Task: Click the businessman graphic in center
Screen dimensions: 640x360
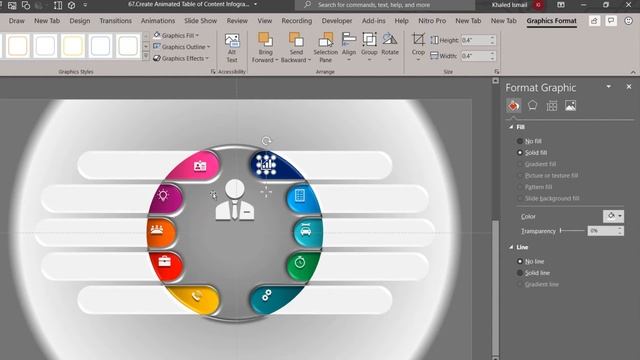Action: (x=235, y=200)
